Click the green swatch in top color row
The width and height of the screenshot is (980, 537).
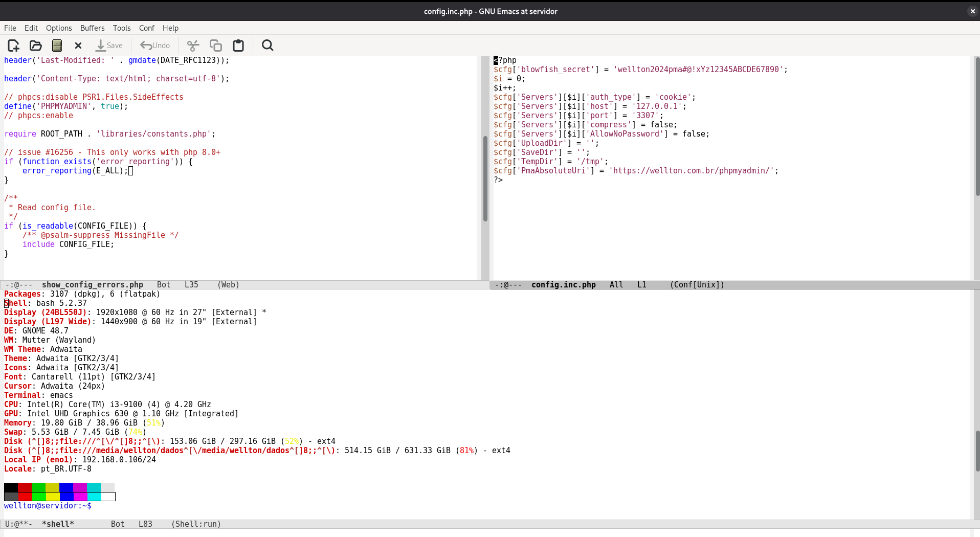click(38, 487)
